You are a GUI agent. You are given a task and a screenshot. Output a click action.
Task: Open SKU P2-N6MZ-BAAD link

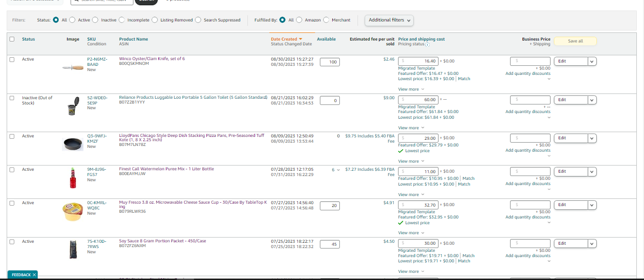coord(98,62)
